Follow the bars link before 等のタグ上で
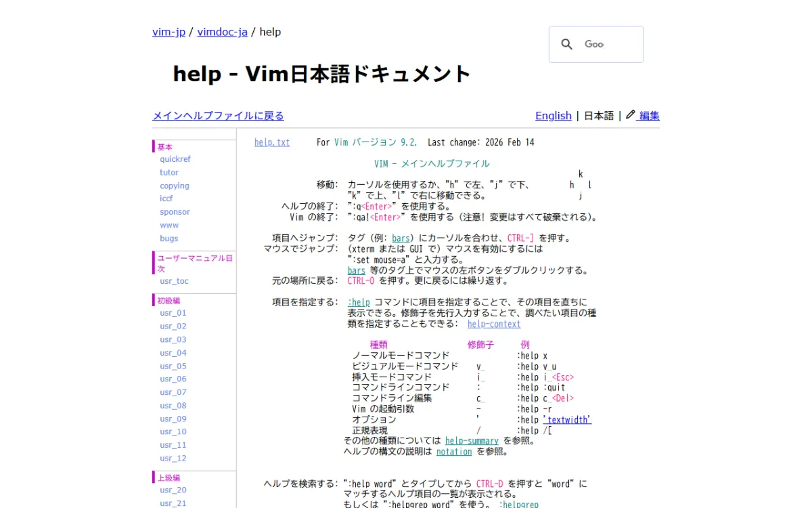 pos(357,270)
